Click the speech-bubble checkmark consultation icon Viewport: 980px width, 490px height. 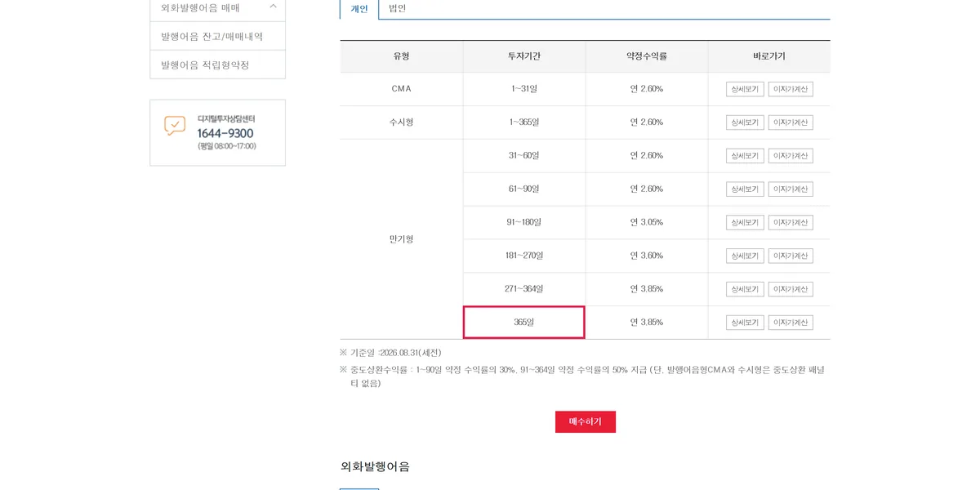175,126
